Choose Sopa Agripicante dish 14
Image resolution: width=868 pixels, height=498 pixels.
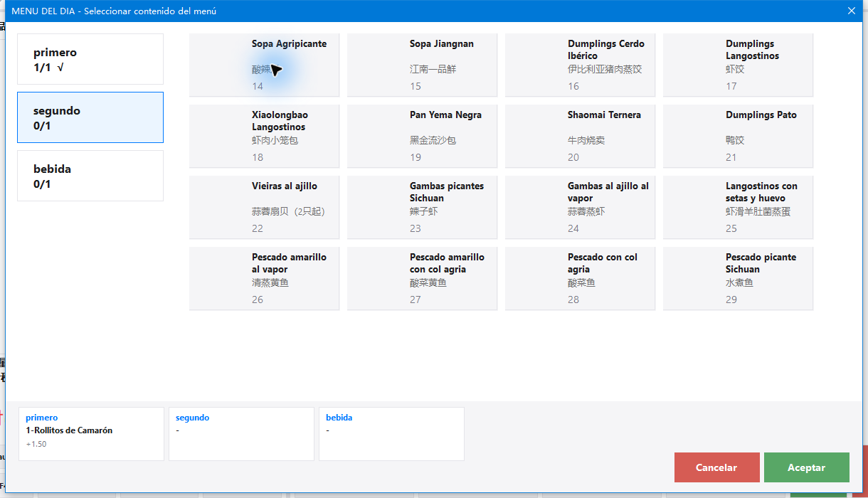pos(265,65)
